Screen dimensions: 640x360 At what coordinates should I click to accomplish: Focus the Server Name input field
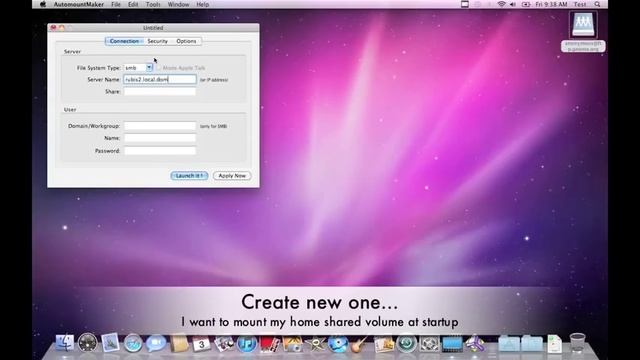tap(160, 80)
